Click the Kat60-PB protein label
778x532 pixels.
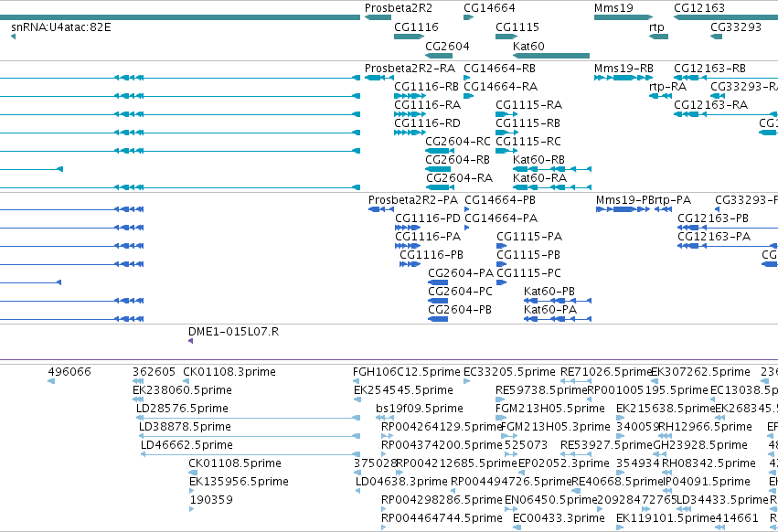[549, 291]
